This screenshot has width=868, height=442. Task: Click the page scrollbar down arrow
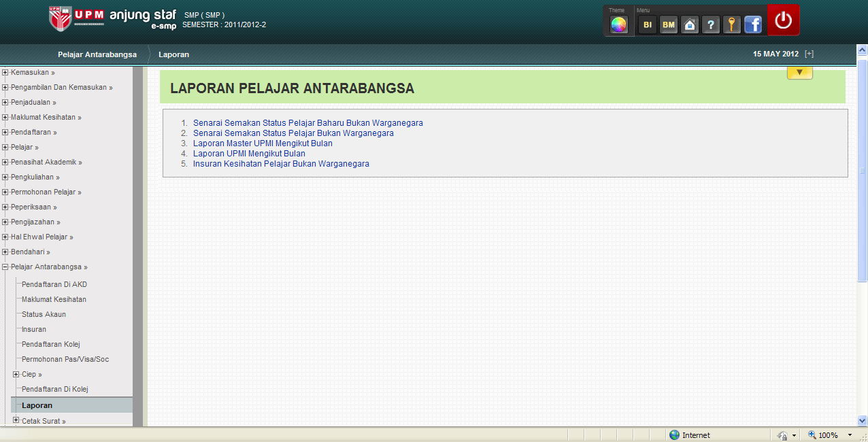click(862, 420)
